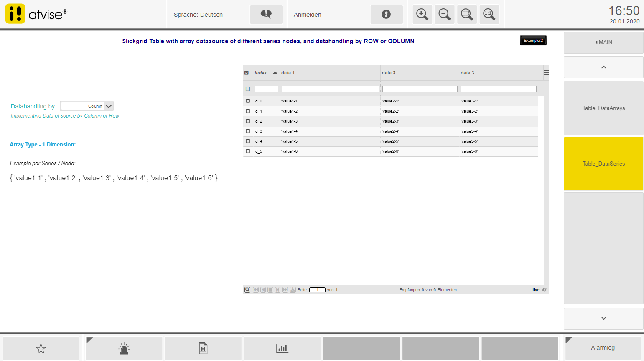Screen dimensions: 644x361
Task: Select the Table_DataSeries menu item
Action: pyautogui.click(x=603, y=164)
